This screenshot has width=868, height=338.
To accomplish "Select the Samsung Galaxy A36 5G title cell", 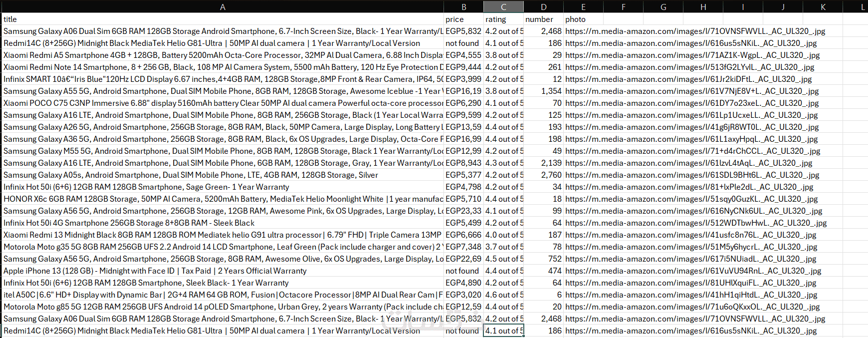I will click(x=223, y=139).
